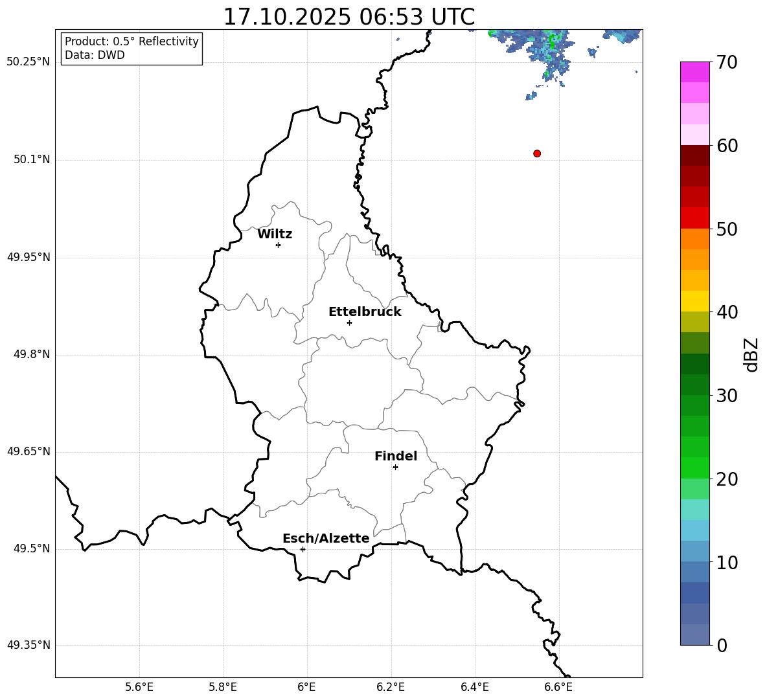Image resolution: width=767 pixels, height=700 pixels.
Task: Click the 50.25°N latitude label
Action: click(29, 62)
